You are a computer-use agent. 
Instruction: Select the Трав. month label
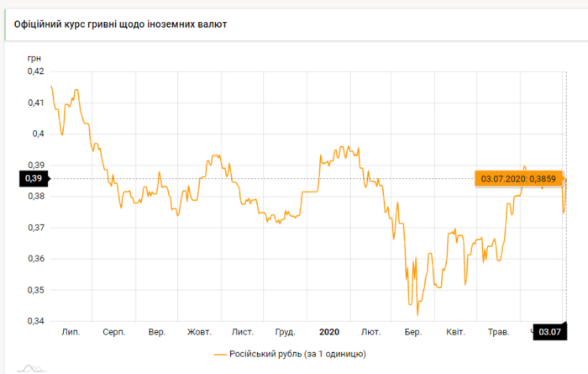point(498,333)
